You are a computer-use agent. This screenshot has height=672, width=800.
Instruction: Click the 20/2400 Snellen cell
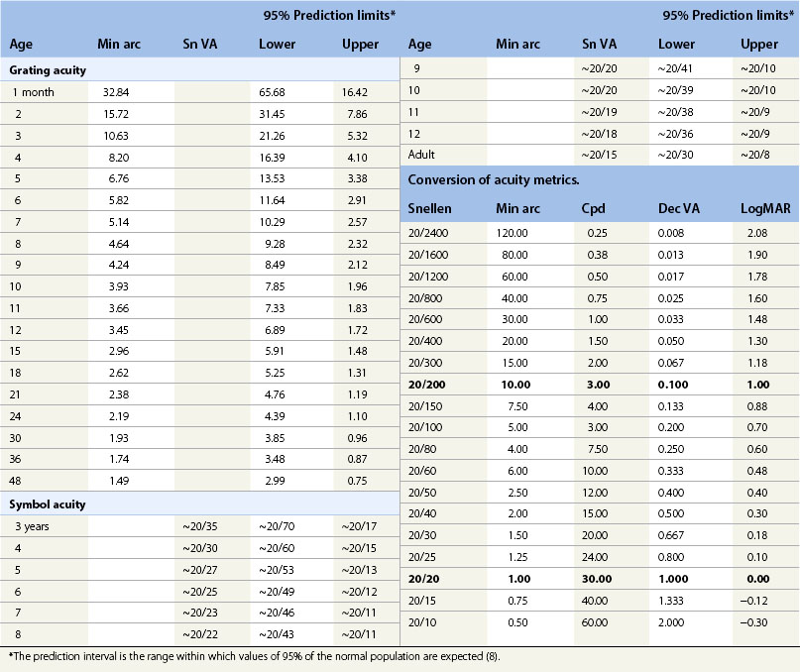click(433, 230)
